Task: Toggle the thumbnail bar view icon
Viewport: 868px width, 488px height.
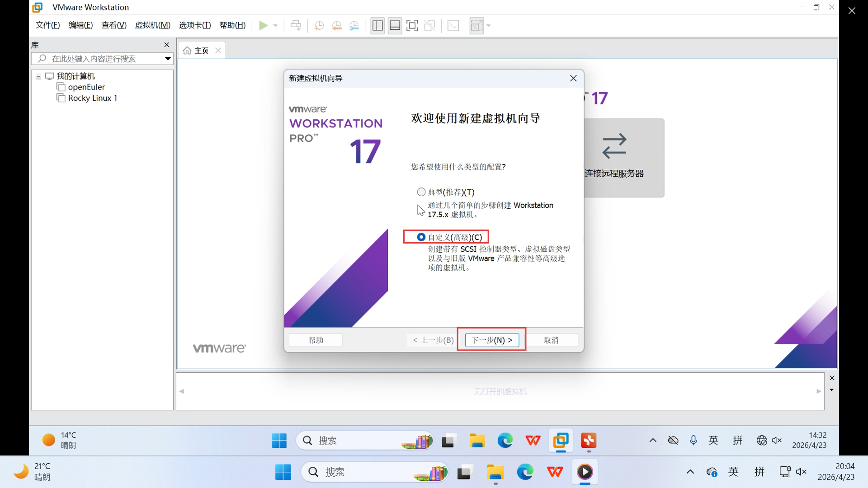Action: click(x=395, y=26)
